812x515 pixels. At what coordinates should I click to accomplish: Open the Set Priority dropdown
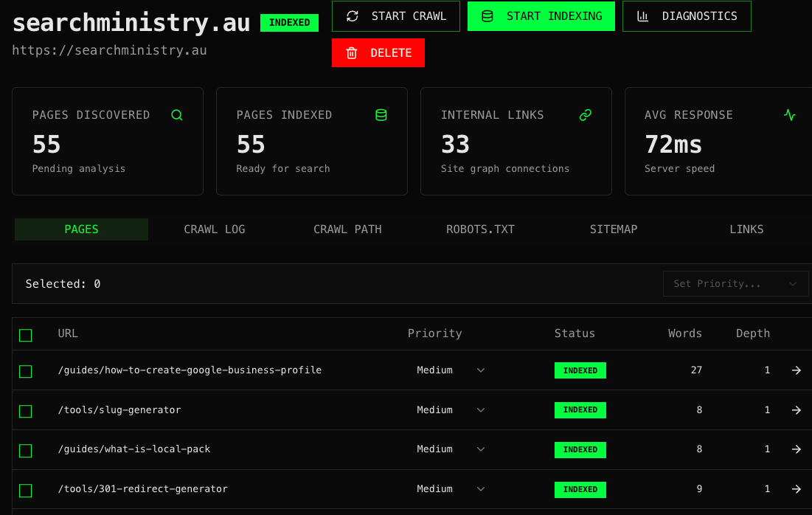pos(735,284)
